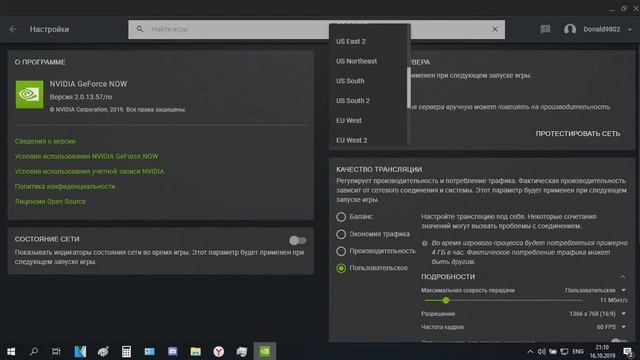The image size is (640, 360).
Task: Open Yandex Browser from taskbar
Action: click(219, 351)
